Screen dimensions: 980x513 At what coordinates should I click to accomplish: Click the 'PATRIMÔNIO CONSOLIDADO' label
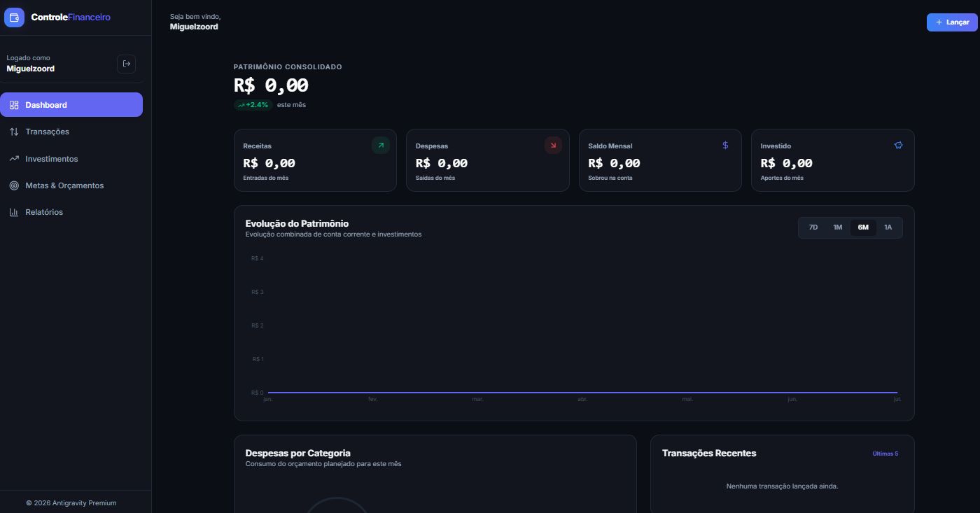(288, 67)
